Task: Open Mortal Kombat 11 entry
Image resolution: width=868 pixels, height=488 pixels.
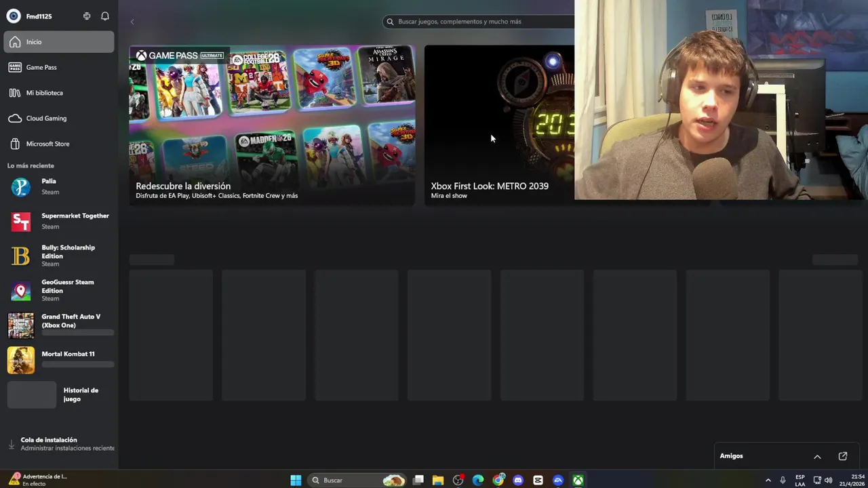Action: [60, 359]
